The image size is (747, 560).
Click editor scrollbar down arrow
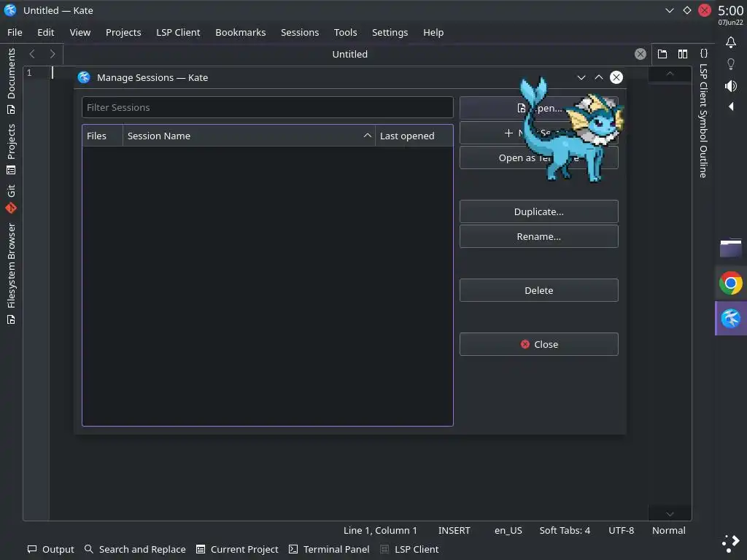coord(670,514)
